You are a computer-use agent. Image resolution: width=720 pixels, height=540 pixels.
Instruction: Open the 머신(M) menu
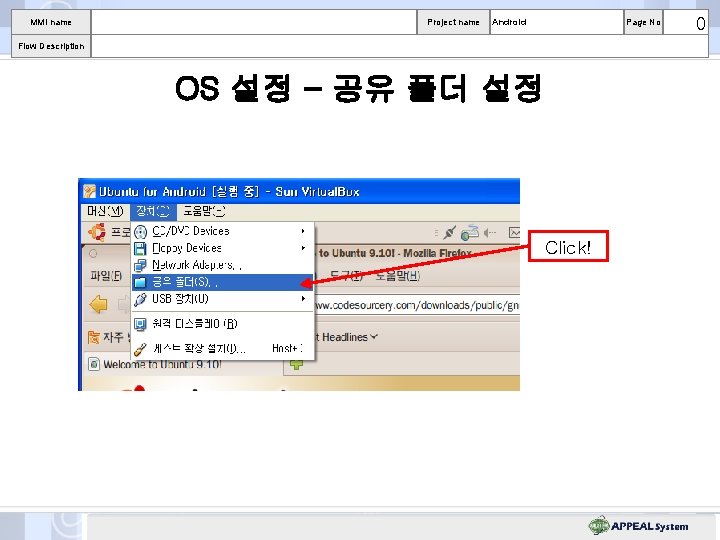point(105,211)
